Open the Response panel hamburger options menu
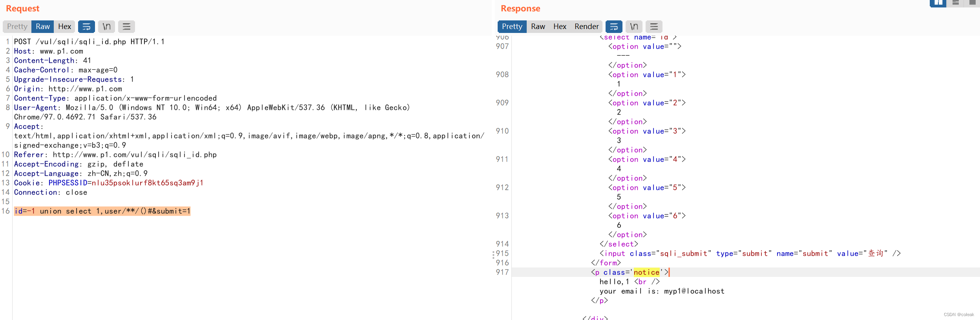Viewport: 980px width, 320px height. 654,26
